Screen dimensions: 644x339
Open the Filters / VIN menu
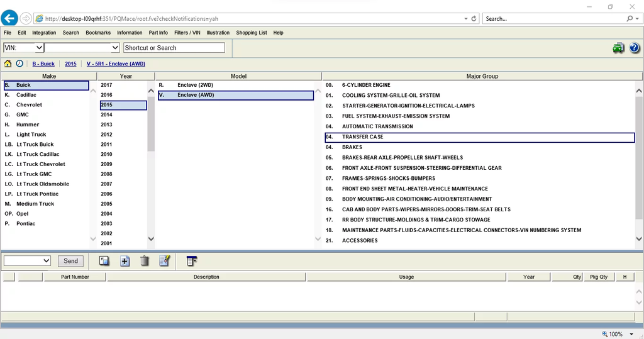[x=187, y=33]
